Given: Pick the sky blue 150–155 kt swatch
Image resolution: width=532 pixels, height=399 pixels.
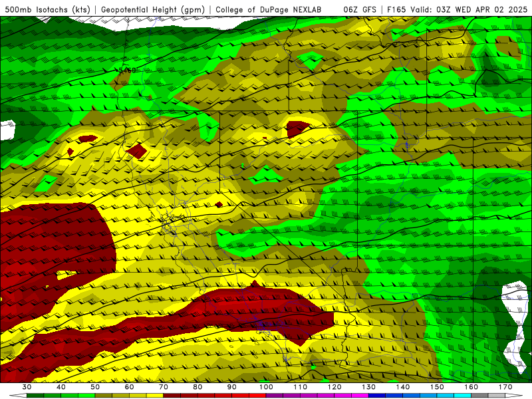Looking at the screenshot, I should (446, 396).
